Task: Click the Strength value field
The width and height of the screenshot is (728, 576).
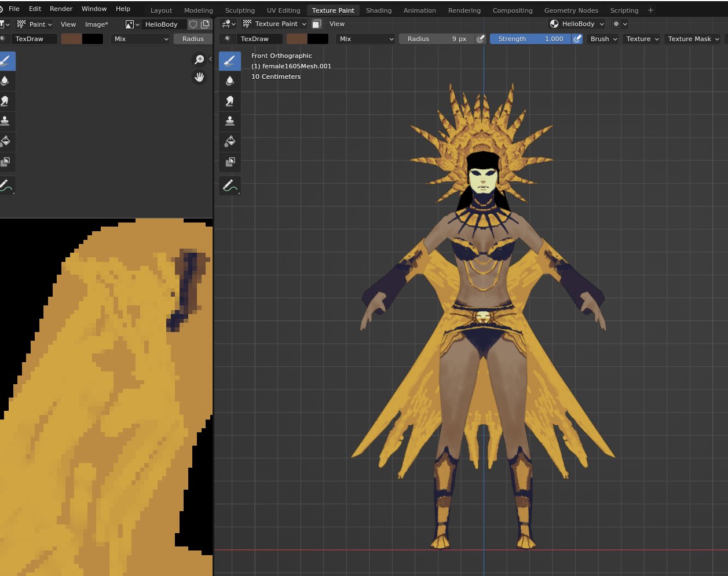Action: click(x=530, y=39)
